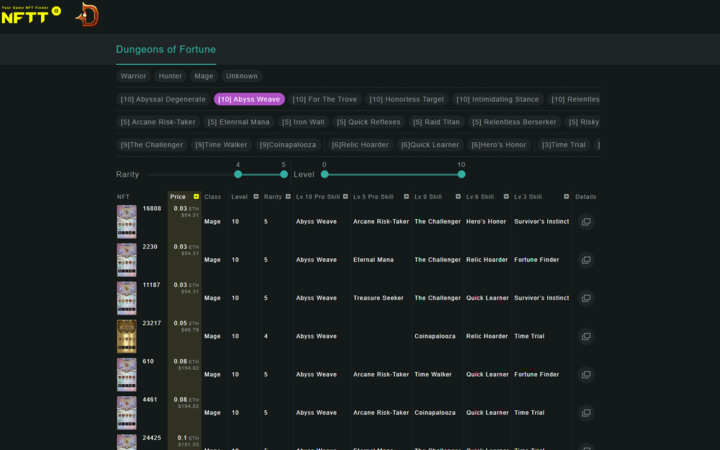The image size is (720, 450).
Task: Sort by Lv.5 Pro Skill arrow
Action: click(x=406, y=197)
